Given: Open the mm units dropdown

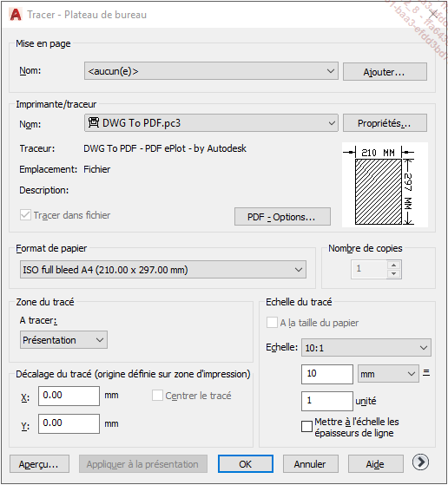Looking at the screenshot, I should (388, 374).
